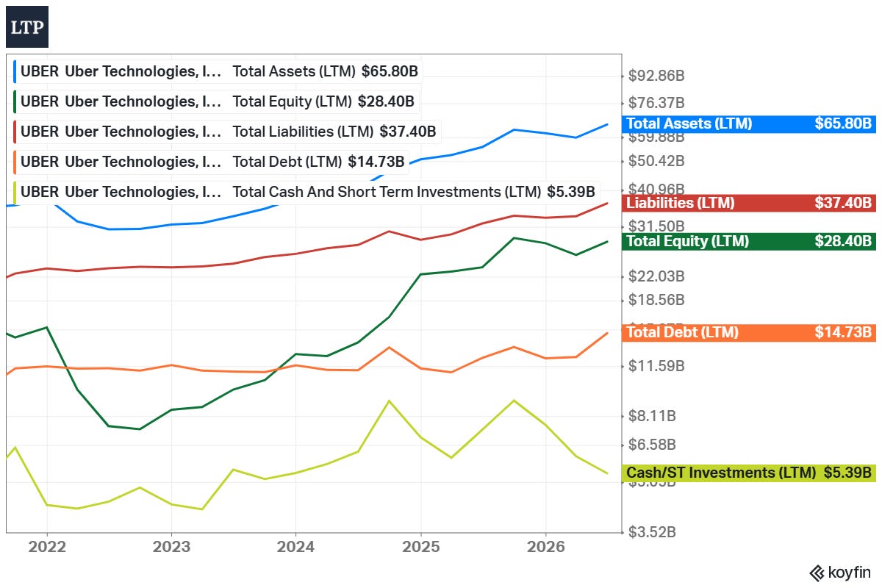Click the orange Total Debt legend color bar
Screen dimensions: 882x588
[x=15, y=162]
